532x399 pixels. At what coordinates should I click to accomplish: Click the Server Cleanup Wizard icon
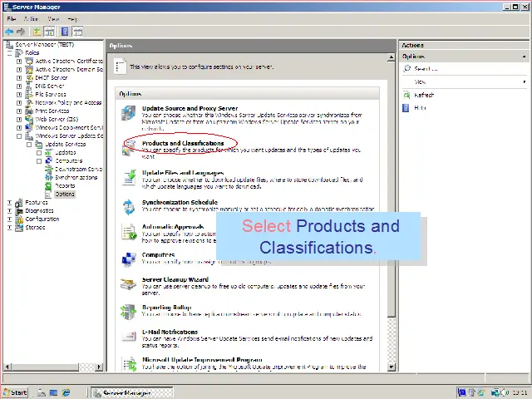(x=129, y=284)
